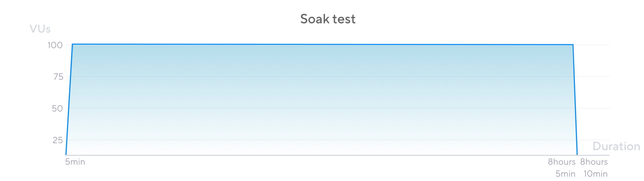Select the "VUs" y-axis label
The width and height of the screenshot is (644, 181).
tap(40, 29)
